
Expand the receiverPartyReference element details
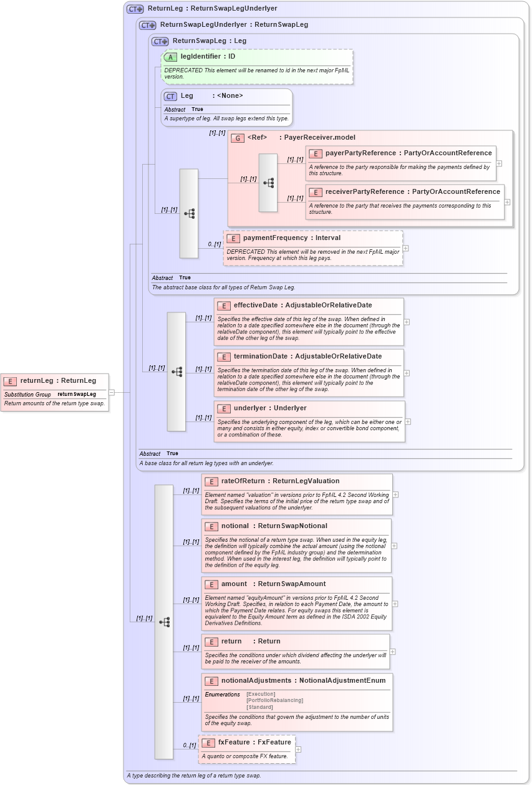[507, 203]
